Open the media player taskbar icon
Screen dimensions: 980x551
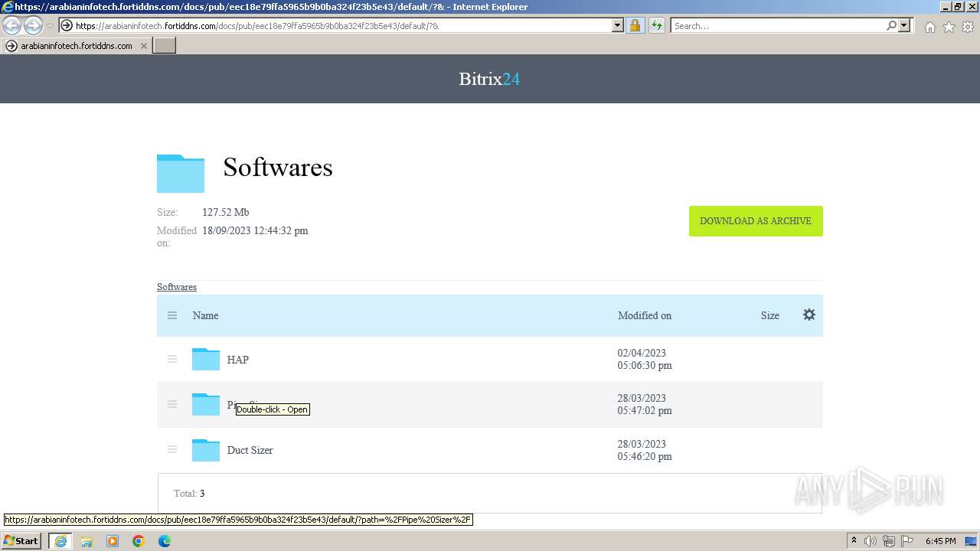point(113,541)
